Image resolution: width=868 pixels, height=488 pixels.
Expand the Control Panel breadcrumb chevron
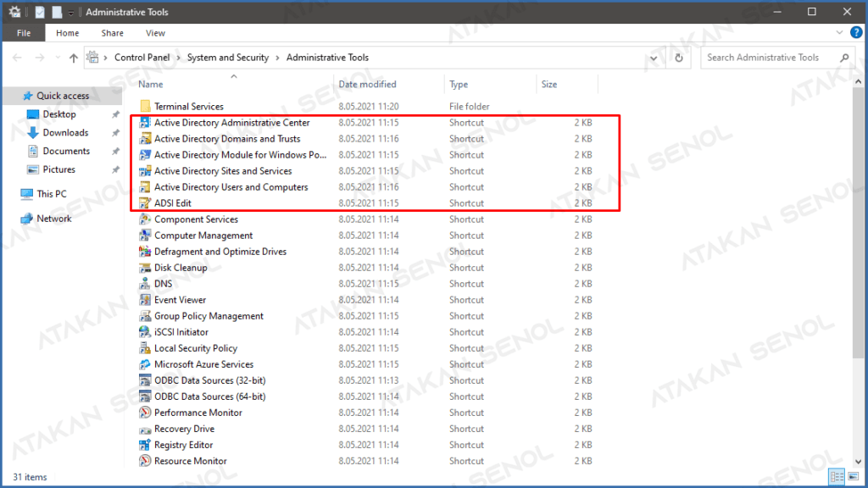178,58
